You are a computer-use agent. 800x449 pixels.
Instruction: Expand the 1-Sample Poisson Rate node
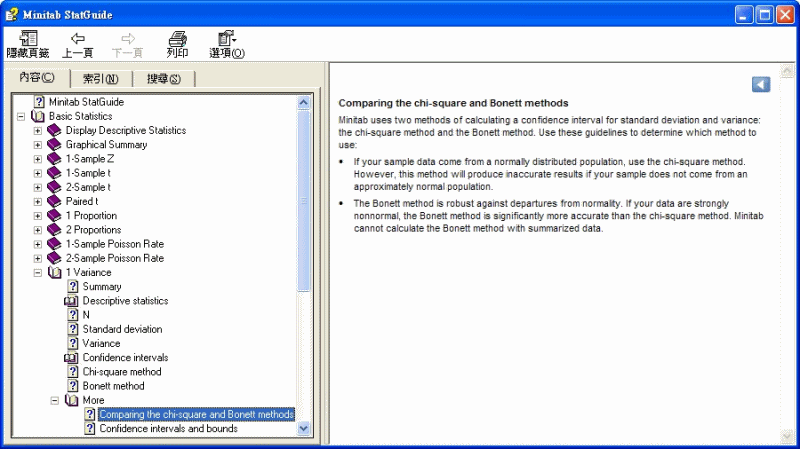pyautogui.click(x=38, y=244)
